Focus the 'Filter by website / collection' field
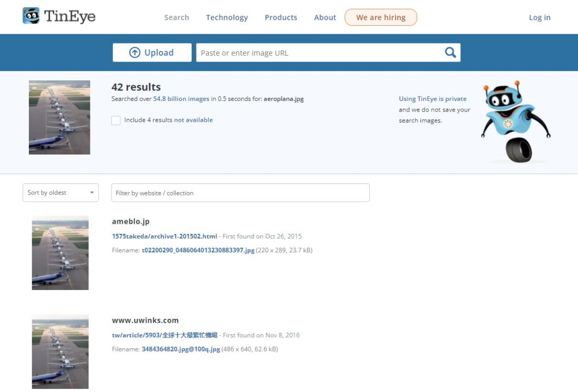The image size is (578, 392). click(x=240, y=192)
